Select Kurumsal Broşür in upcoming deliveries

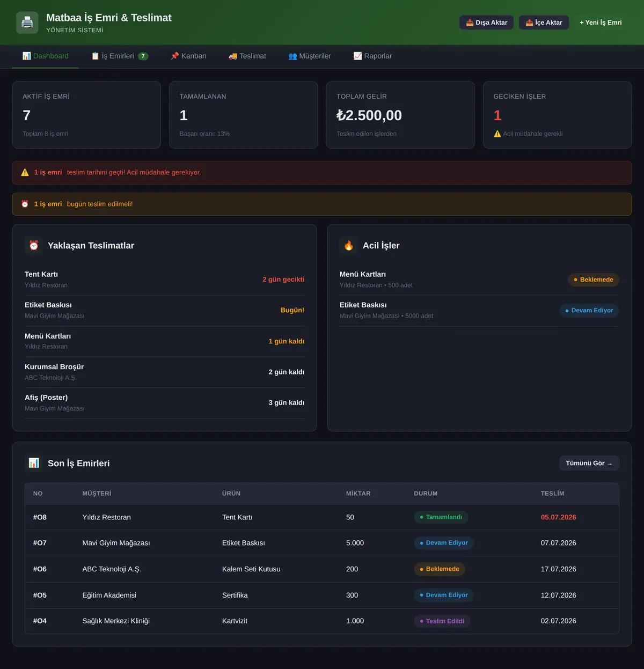[x=164, y=372]
